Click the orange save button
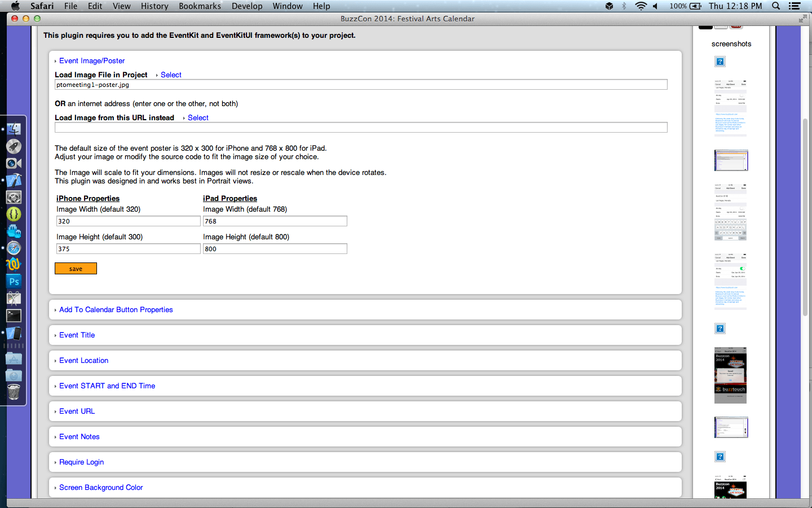This screenshot has width=812, height=508. pyautogui.click(x=76, y=269)
